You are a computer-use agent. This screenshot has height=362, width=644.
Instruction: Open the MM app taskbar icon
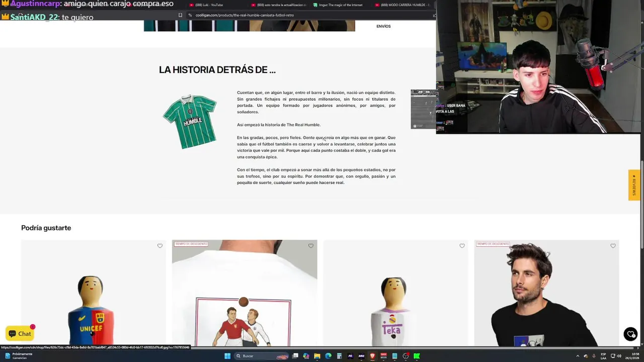[361, 356]
